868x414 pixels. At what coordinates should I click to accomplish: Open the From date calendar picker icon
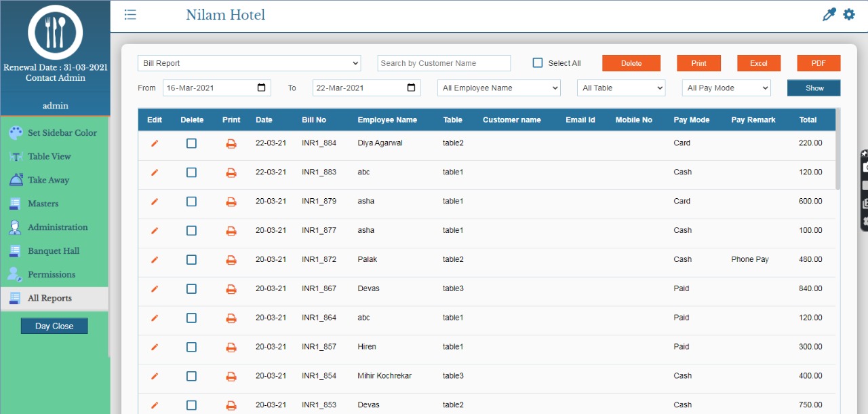[262, 88]
